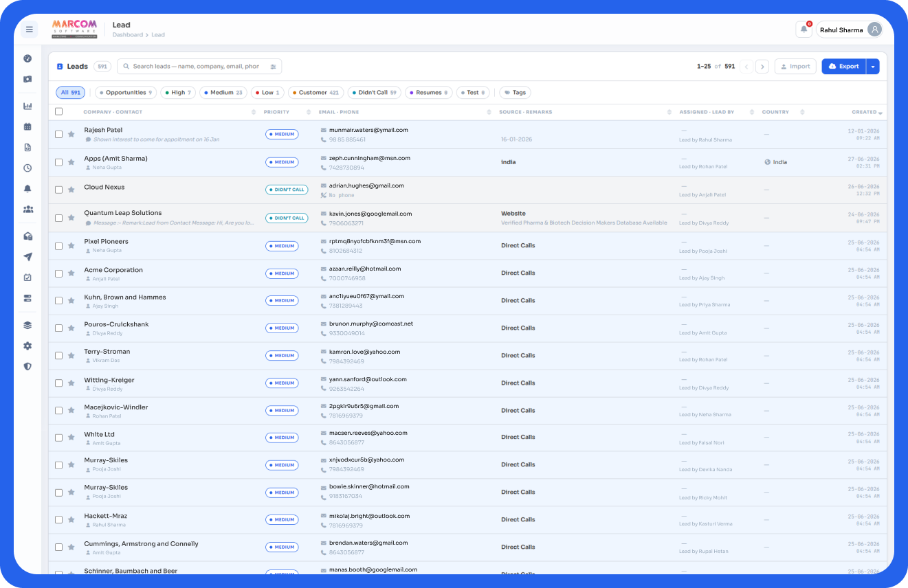Sort by Created column header
This screenshot has height=588, width=908.
point(867,112)
